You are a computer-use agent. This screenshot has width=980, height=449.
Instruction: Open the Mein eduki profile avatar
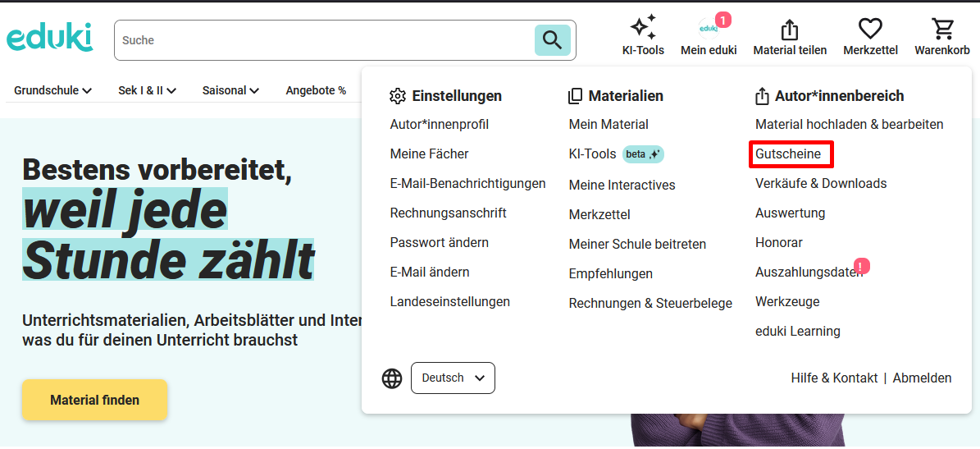click(709, 29)
